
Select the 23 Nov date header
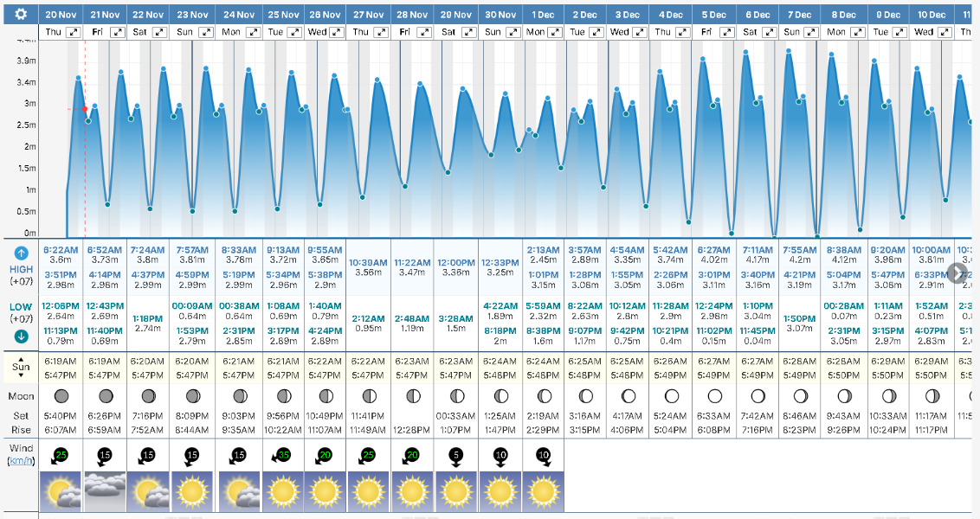tap(192, 15)
